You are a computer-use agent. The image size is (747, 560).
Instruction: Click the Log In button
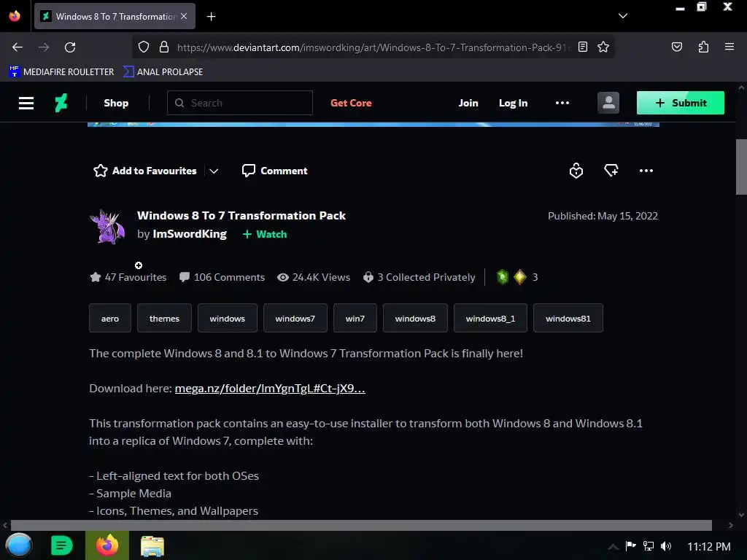click(513, 103)
